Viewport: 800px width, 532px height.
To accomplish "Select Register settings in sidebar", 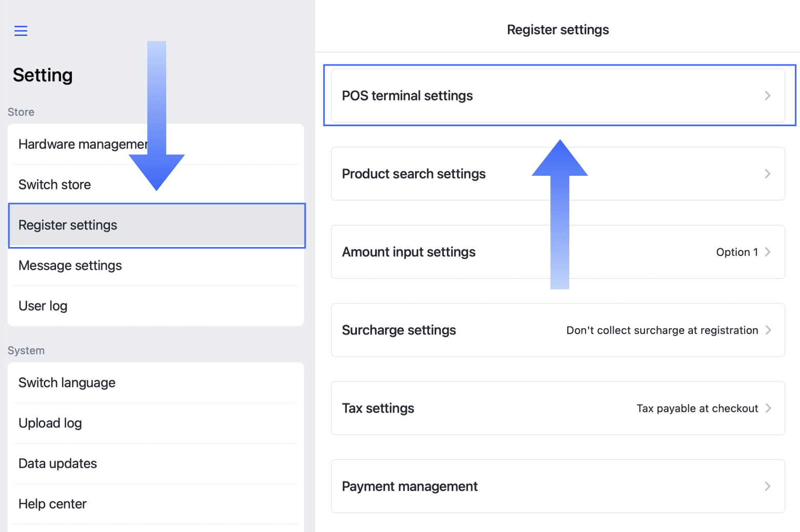I will pos(68,225).
